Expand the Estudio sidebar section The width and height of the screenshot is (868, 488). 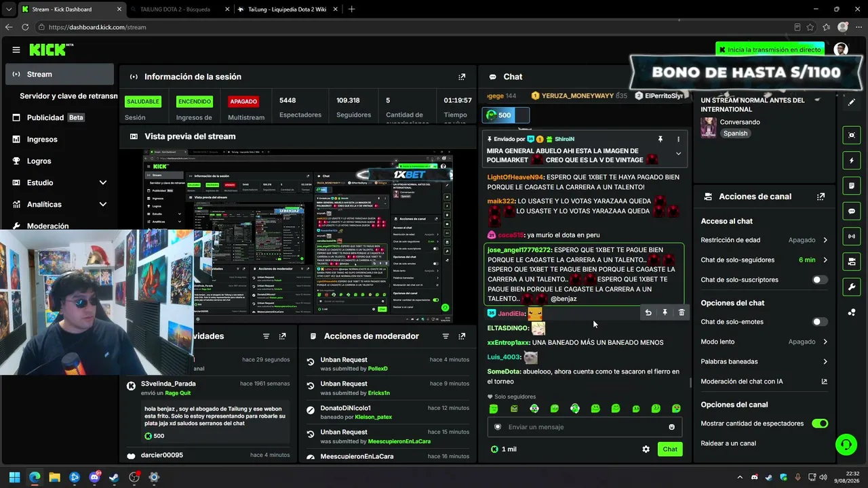[x=103, y=183]
